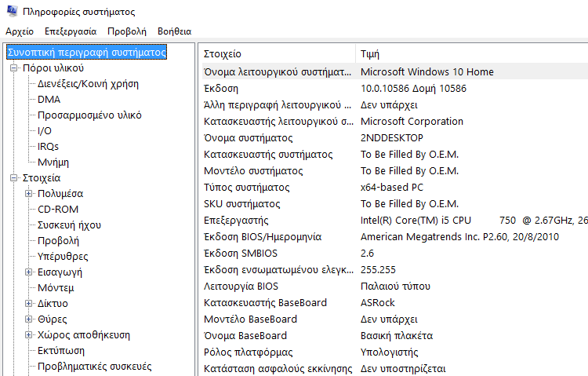Select Προσαρμοσμένο υλικό tree item
588x376 pixels.
89,115
